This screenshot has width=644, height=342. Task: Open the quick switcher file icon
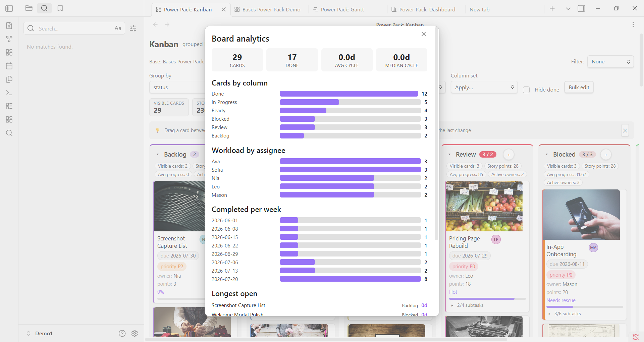tap(9, 25)
